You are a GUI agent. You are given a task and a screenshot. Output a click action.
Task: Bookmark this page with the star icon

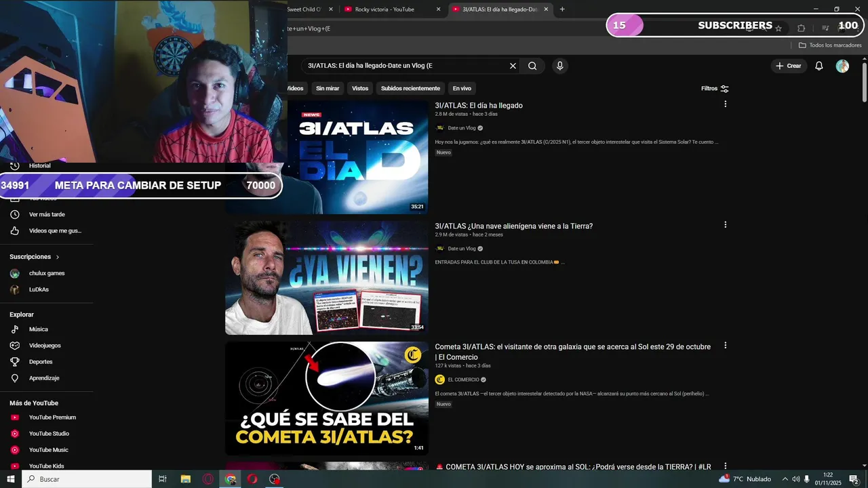[x=778, y=28]
